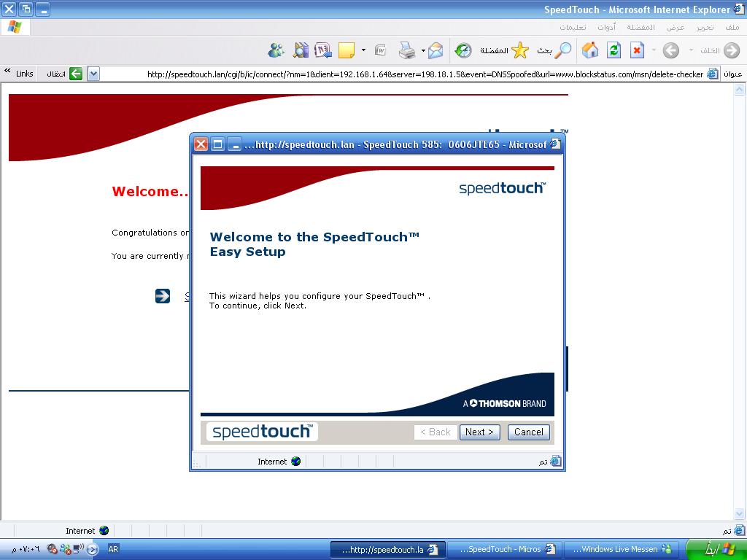Click the main window scroll up arrow
The height and width of the screenshot is (560, 747).
pyautogui.click(x=740, y=89)
